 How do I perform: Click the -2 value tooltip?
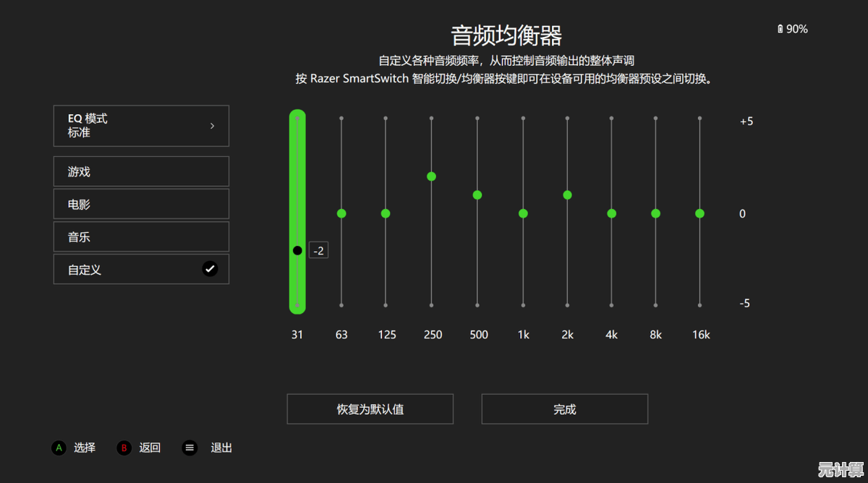[x=318, y=250]
